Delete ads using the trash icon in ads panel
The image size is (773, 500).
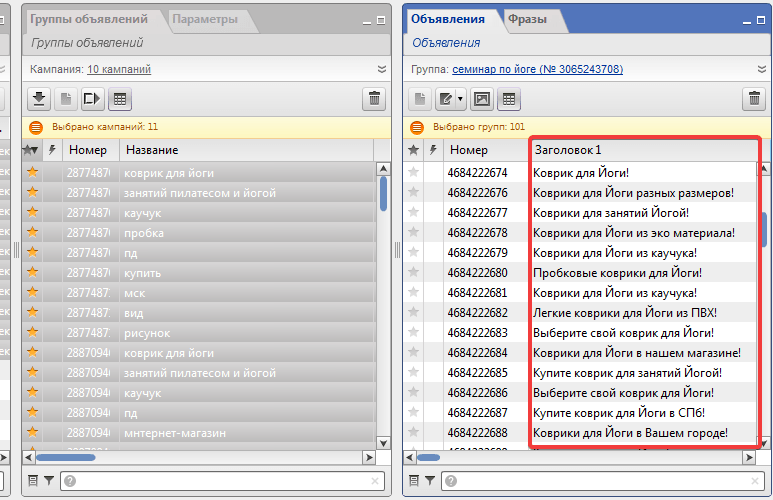point(753,98)
